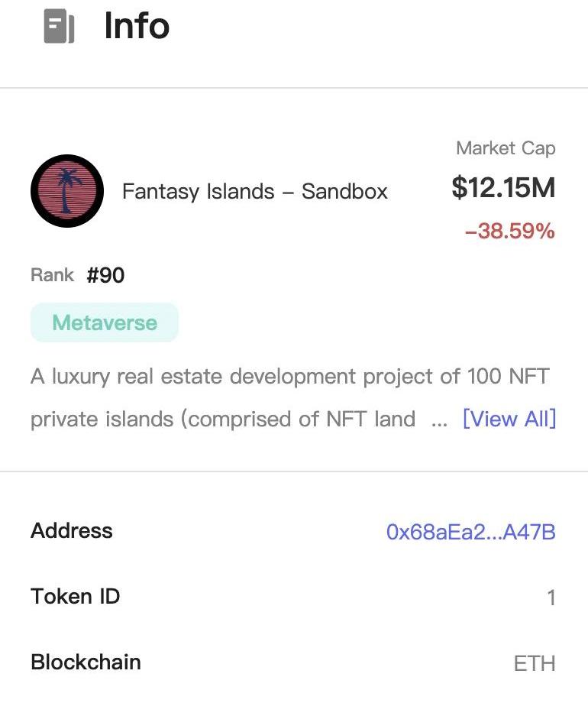The width and height of the screenshot is (588, 703).
Task: Click the Token ID value 1
Action: pyautogui.click(x=551, y=598)
